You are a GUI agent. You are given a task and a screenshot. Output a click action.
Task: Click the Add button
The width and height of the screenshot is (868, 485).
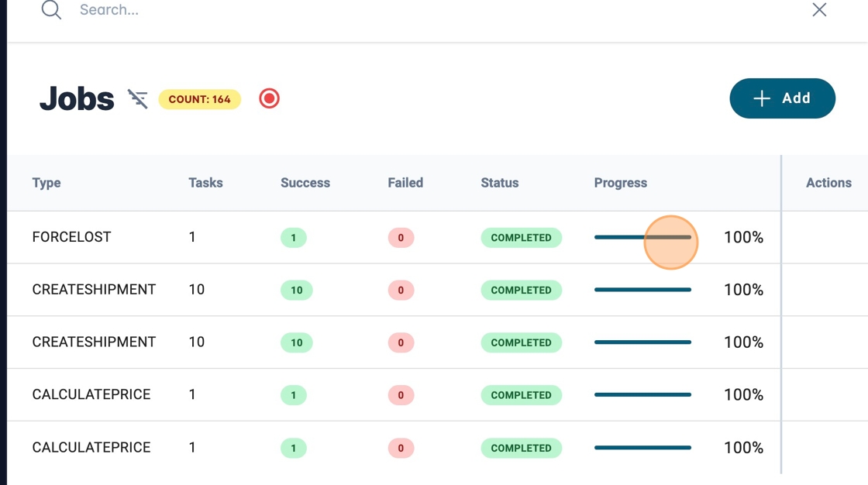pos(782,98)
